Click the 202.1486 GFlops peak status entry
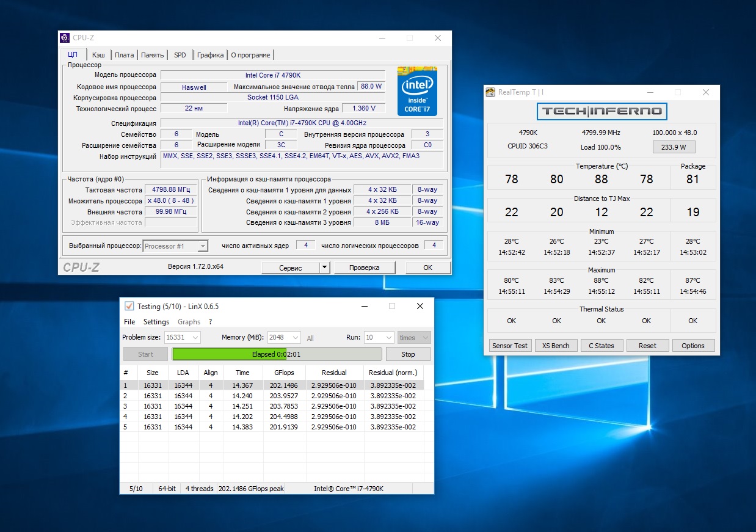Image resolution: width=756 pixels, height=532 pixels. click(x=251, y=489)
